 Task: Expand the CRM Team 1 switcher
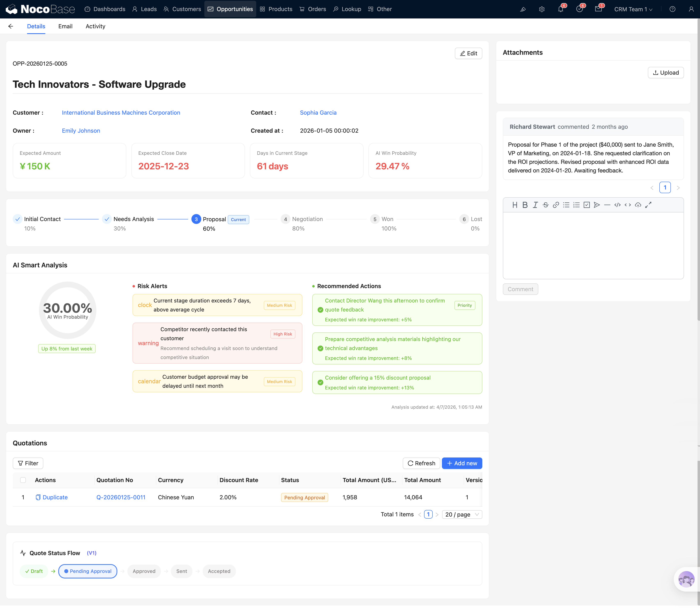(x=633, y=9)
